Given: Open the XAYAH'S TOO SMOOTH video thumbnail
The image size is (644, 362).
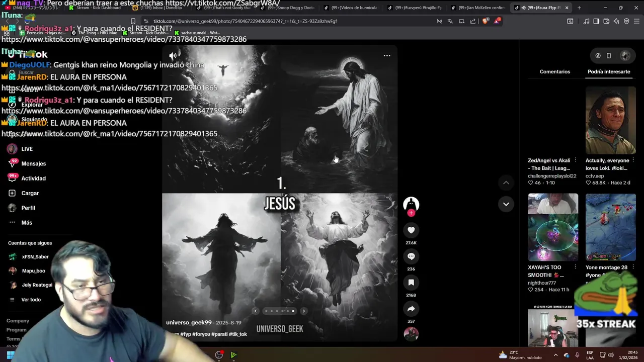Looking at the screenshot, I should (x=553, y=227).
